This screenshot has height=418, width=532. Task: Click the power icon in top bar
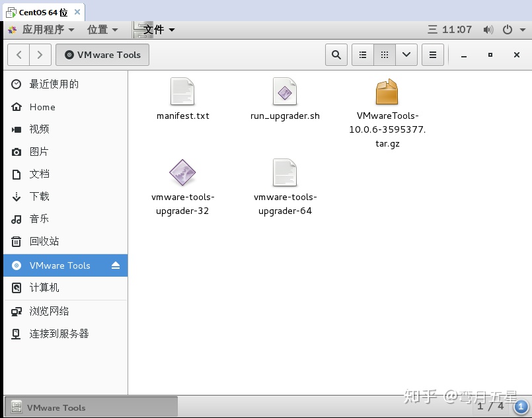508,30
